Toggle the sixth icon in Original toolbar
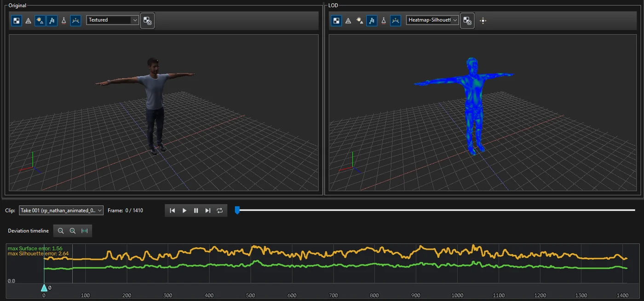 [75, 21]
